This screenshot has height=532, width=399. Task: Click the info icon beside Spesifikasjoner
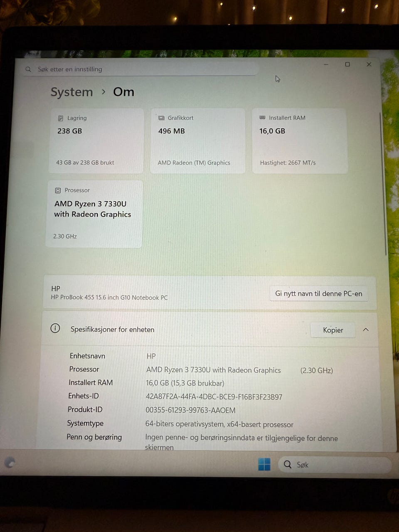(x=55, y=328)
